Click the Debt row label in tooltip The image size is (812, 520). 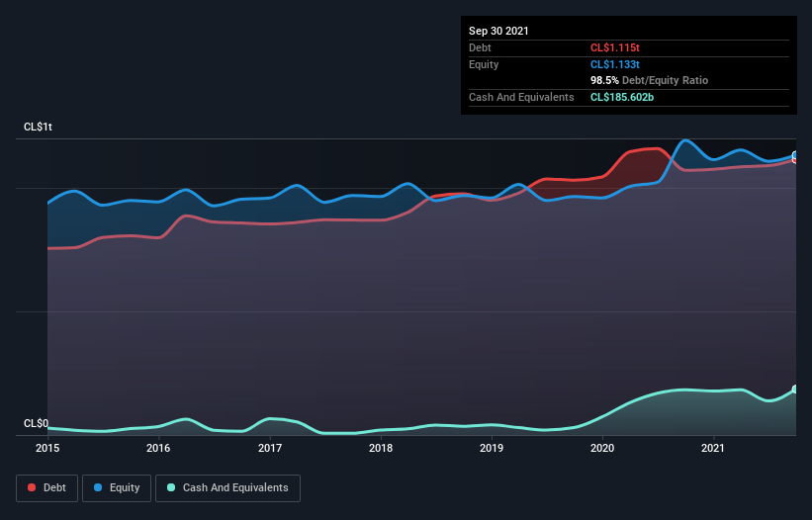pyautogui.click(x=480, y=47)
